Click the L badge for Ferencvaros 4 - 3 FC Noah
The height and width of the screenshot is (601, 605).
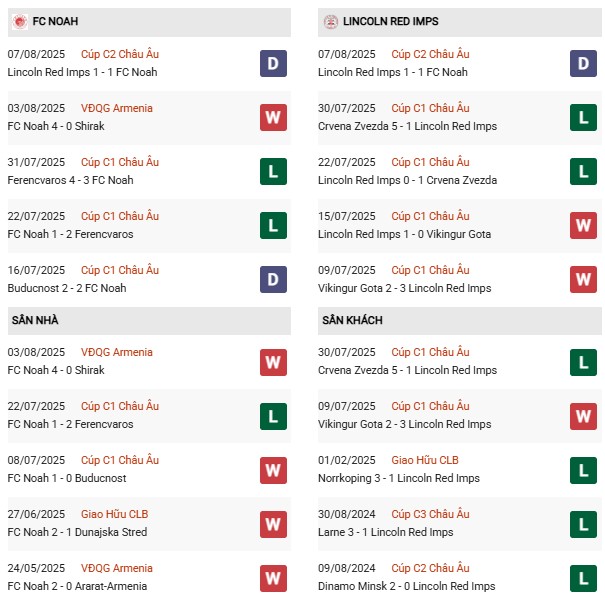273,172
